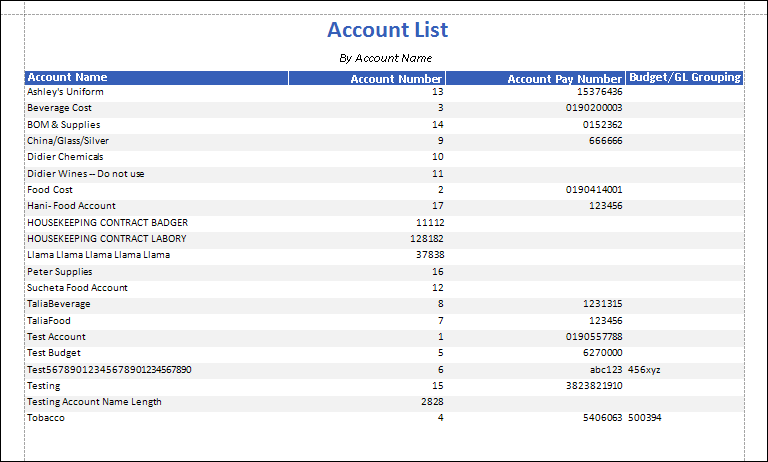Click the abc123 pay number value
The height and width of the screenshot is (462, 768).
pos(607,370)
